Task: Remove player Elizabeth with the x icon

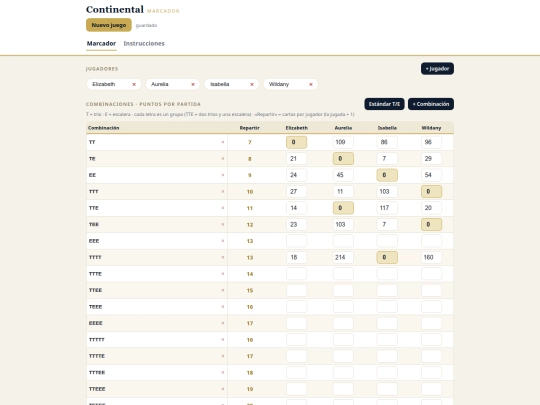Action: coord(134,84)
